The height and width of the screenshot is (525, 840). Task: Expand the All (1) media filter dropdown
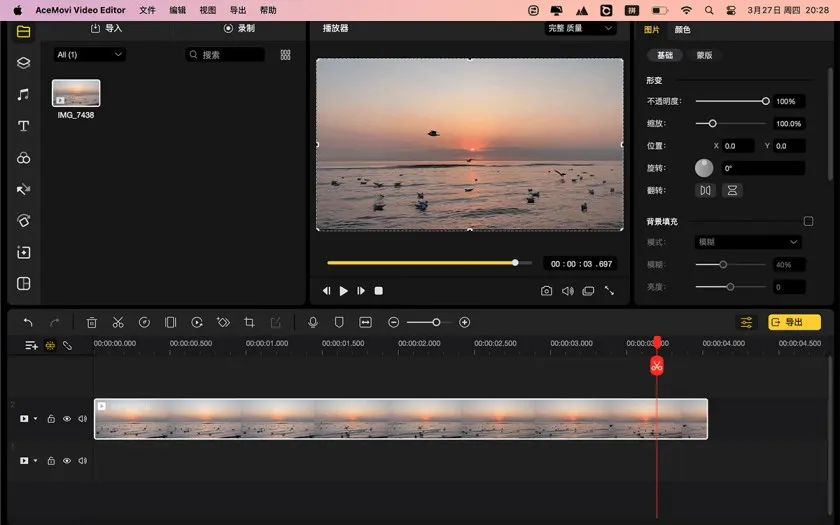(x=90, y=55)
